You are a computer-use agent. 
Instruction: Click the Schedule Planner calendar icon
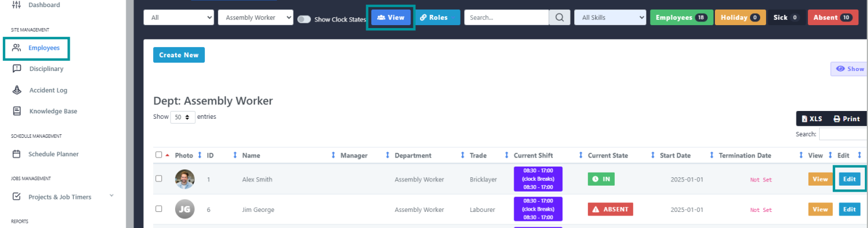pyautogui.click(x=17, y=154)
